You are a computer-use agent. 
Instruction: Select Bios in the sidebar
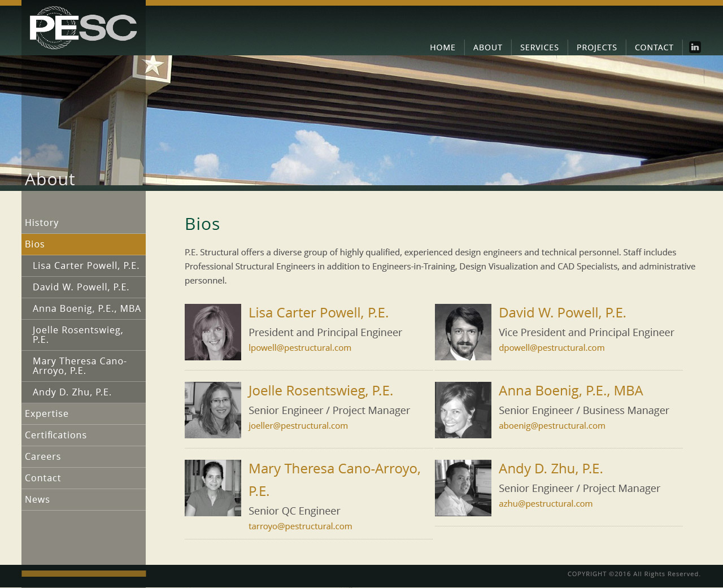coord(84,245)
